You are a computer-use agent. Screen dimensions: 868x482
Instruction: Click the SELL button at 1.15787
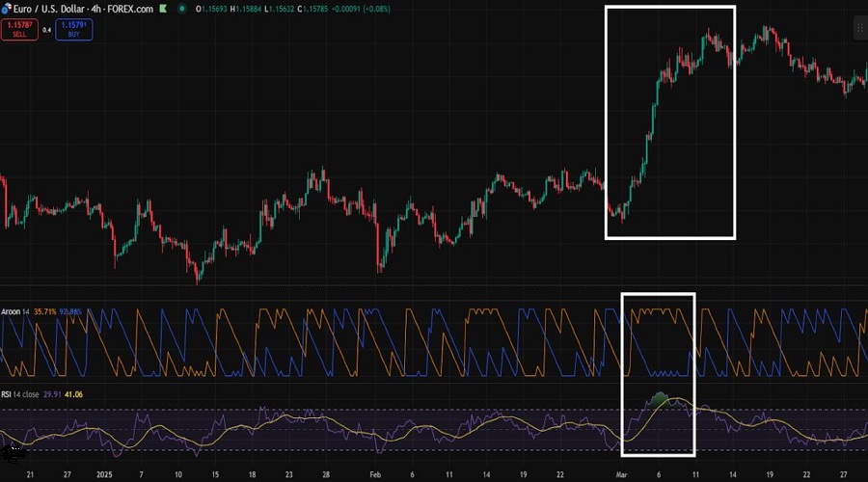(x=19, y=30)
